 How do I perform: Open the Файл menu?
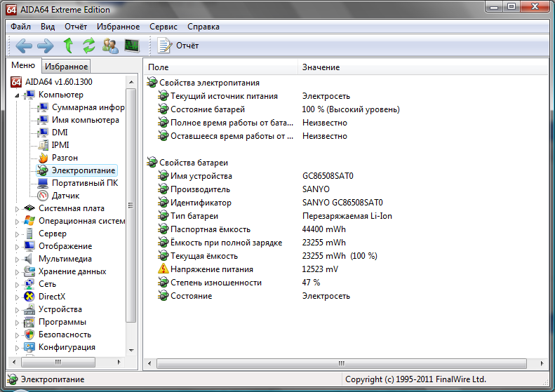(x=20, y=27)
